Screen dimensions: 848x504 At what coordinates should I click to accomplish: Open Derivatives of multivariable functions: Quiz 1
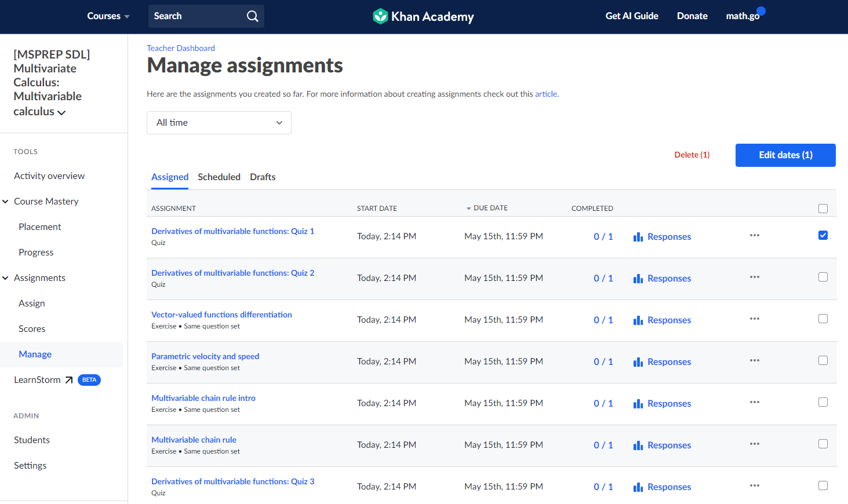coord(233,231)
